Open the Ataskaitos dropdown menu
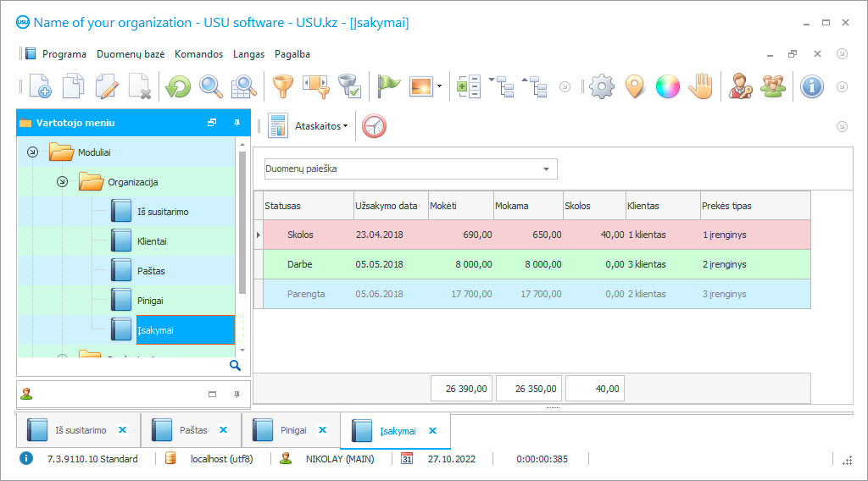 click(320, 126)
